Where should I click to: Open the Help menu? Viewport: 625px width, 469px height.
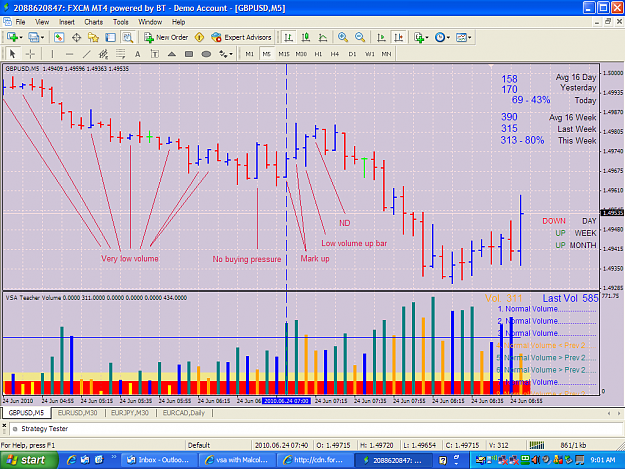coord(178,22)
